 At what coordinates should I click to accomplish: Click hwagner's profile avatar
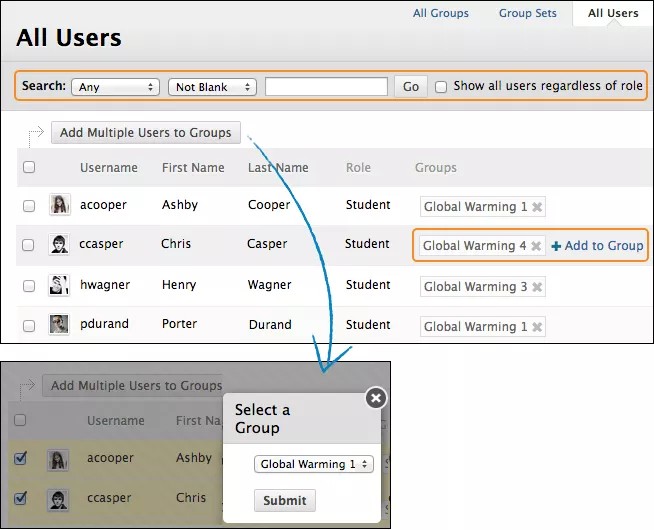(59, 285)
